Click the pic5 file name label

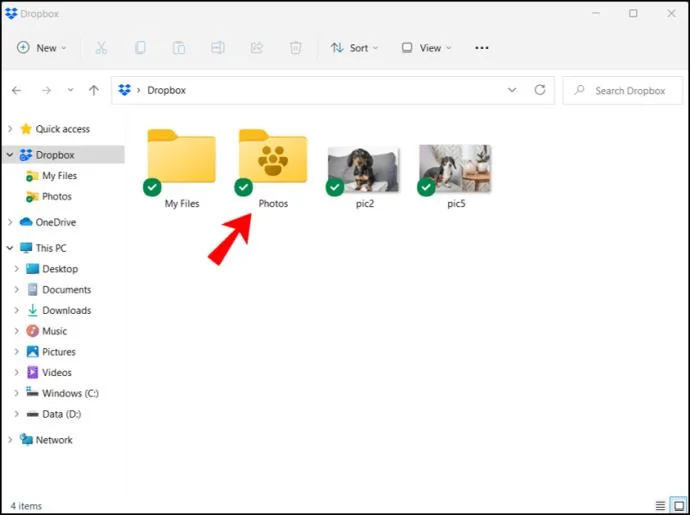click(456, 204)
